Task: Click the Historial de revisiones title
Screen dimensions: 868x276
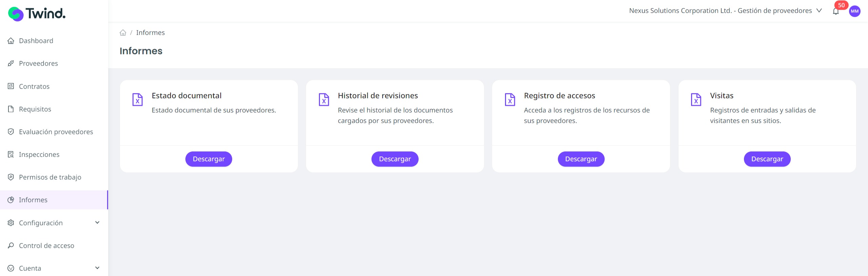Action: (x=378, y=95)
